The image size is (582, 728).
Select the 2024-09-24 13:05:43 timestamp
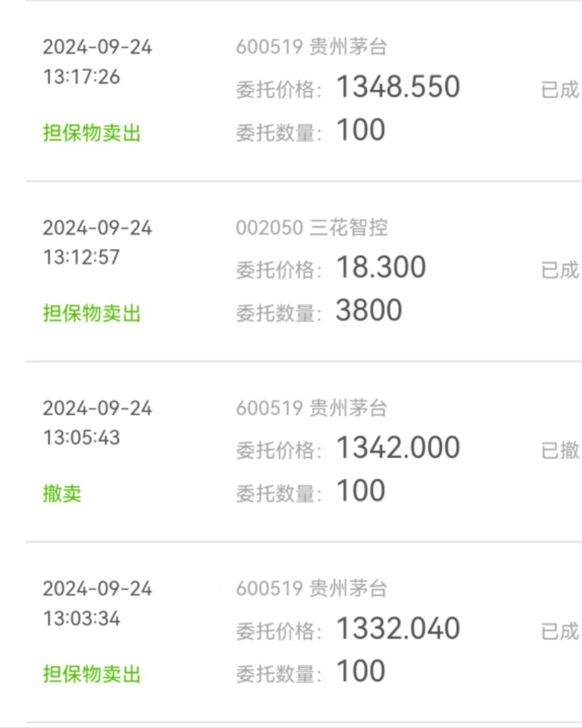[97, 423]
